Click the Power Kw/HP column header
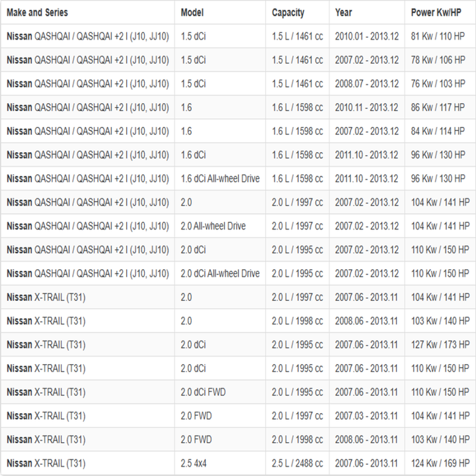The width and height of the screenshot is (476, 476). [x=436, y=13]
